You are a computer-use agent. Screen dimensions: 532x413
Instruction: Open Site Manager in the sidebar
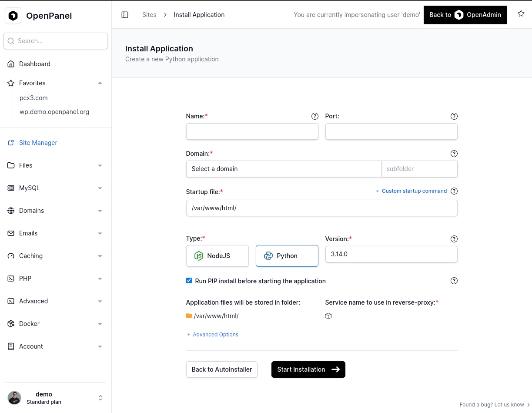[x=38, y=143]
